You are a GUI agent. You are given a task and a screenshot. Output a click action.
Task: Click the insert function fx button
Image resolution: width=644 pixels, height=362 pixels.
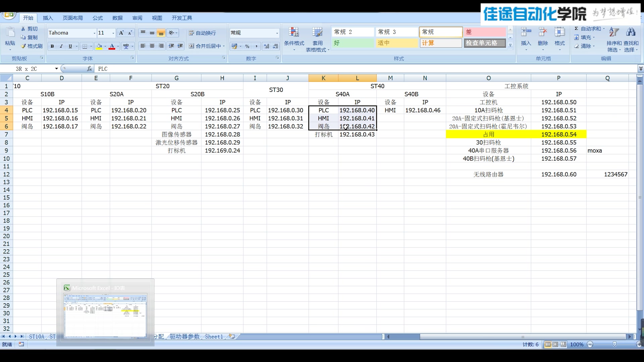click(89, 69)
